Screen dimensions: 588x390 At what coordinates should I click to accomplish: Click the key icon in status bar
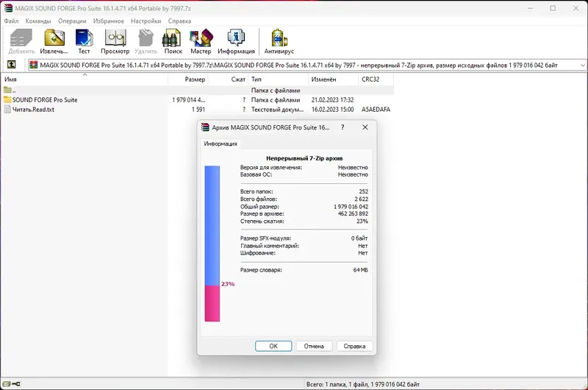[x=16, y=384]
